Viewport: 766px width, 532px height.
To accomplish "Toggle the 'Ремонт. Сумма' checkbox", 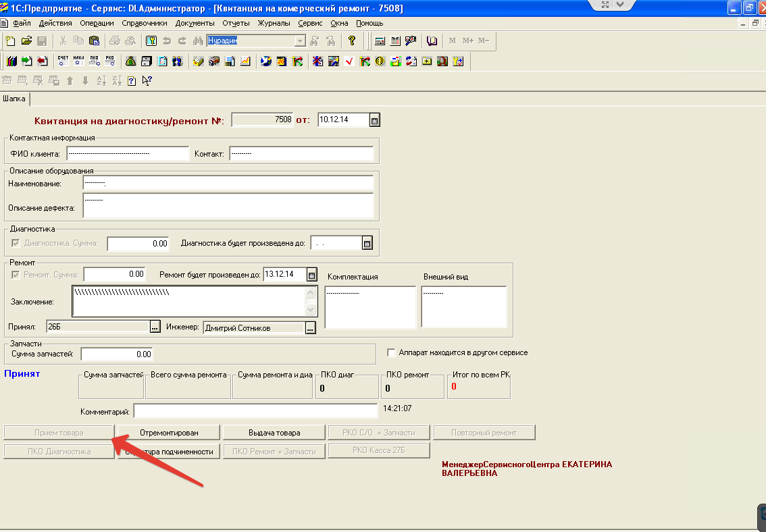I will coord(16,275).
